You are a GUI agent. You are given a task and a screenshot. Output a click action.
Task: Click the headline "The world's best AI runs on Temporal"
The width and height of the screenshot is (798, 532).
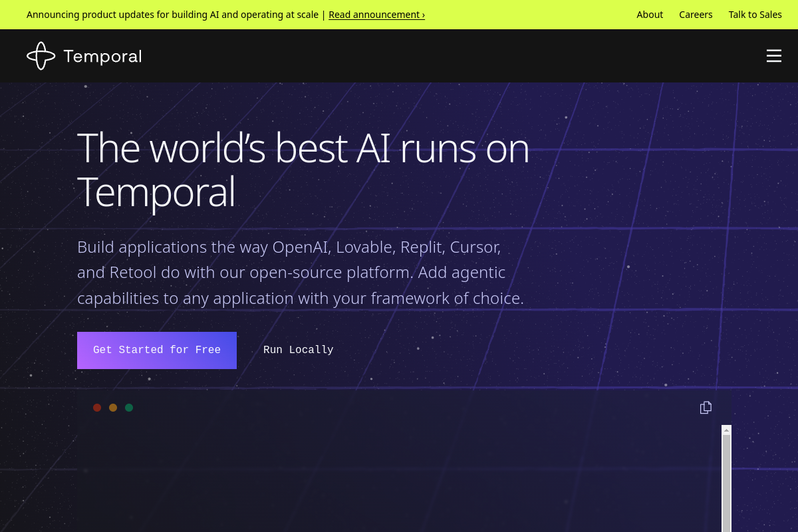303,170
